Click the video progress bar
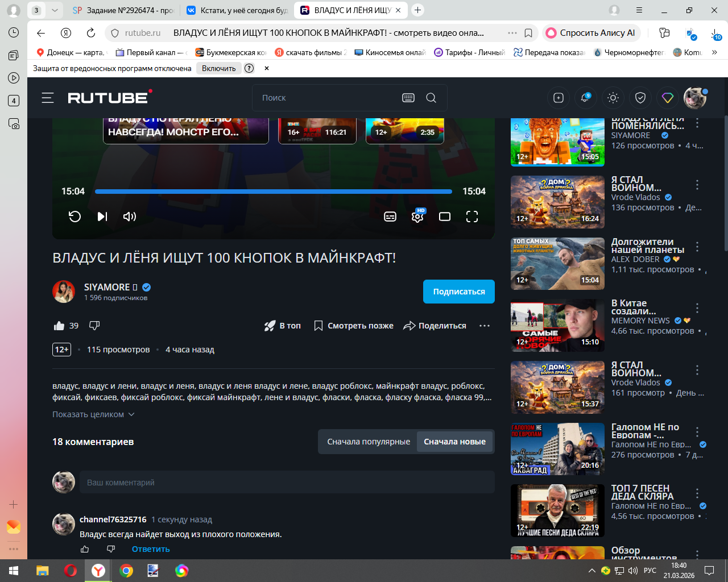 [x=273, y=192]
